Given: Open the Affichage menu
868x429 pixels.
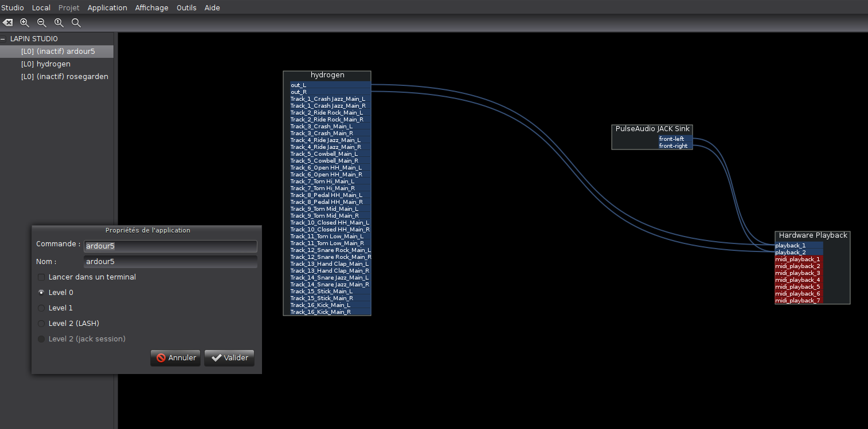Looking at the screenshot, I should pos(152,7).
